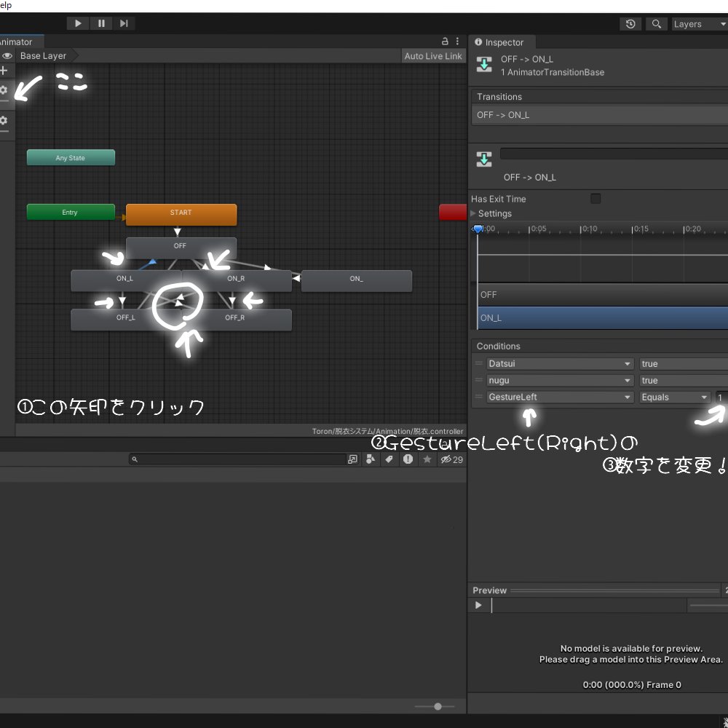Grab the reorder handle of GestureLeft condition

click(x=479, y=397)
